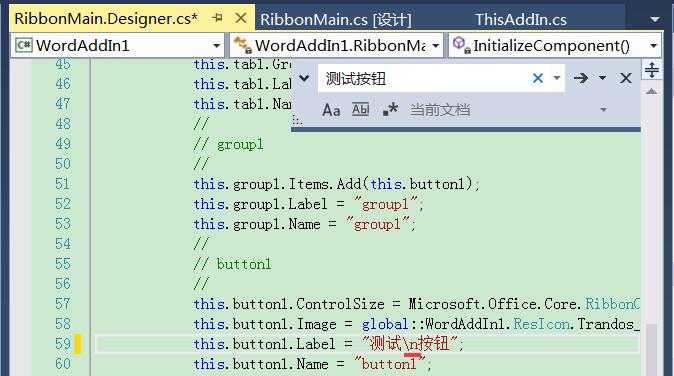Click the button1.ControlSize code line
This screenshot has width=674, height=376.
[x=416, y=304]
